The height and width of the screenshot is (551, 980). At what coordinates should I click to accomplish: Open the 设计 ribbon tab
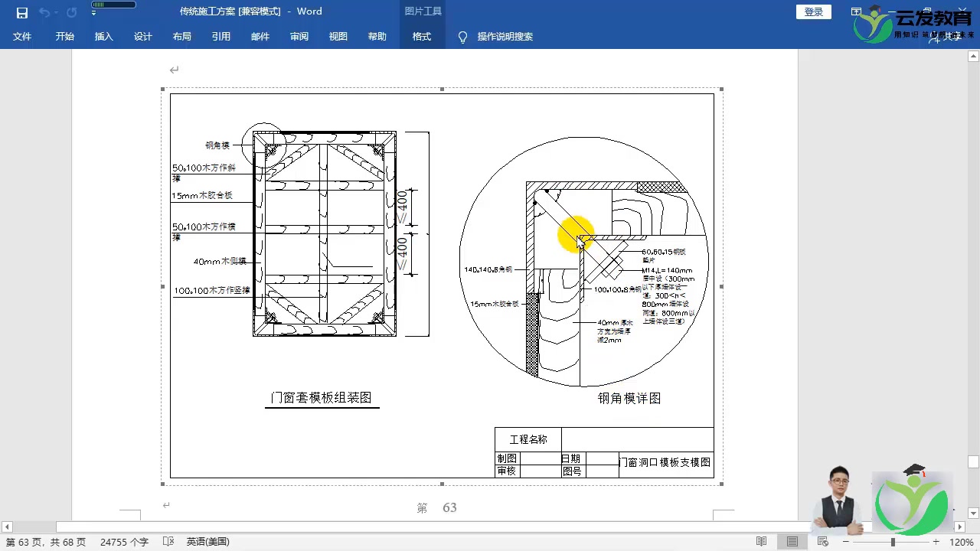(x=142, y=36)
